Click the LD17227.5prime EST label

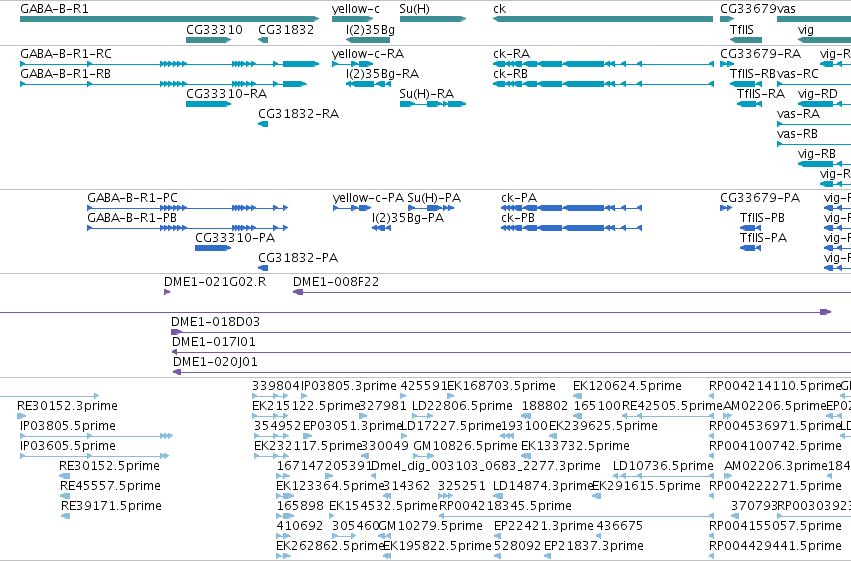(x=452, y=426)
